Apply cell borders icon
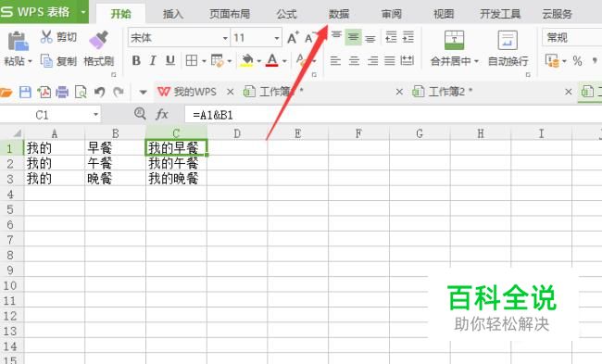 pos(191,61)
